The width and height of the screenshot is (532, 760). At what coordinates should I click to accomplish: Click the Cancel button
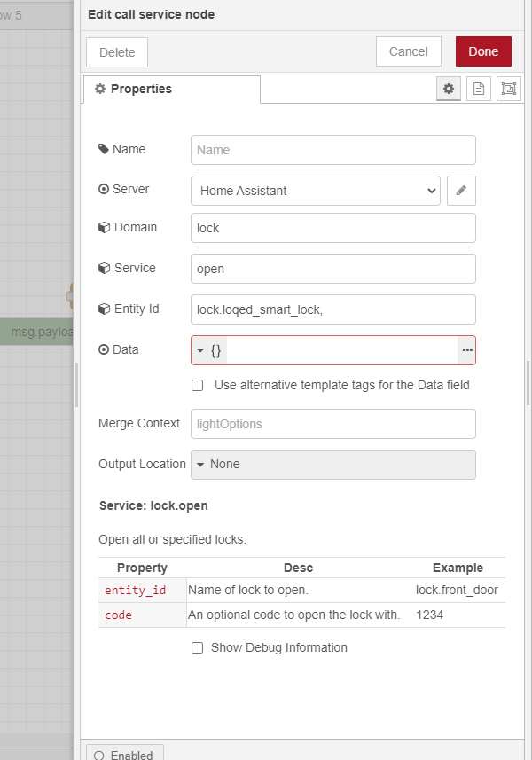point(409,51)
